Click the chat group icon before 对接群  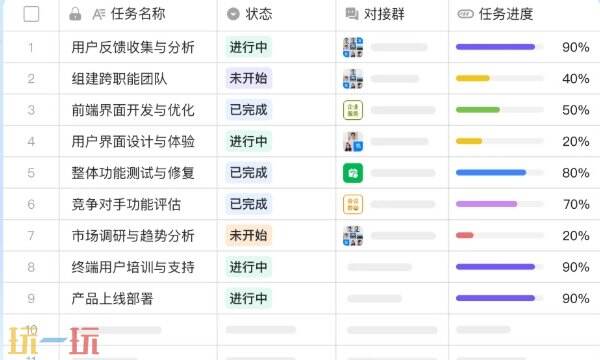tap(352, 14)
